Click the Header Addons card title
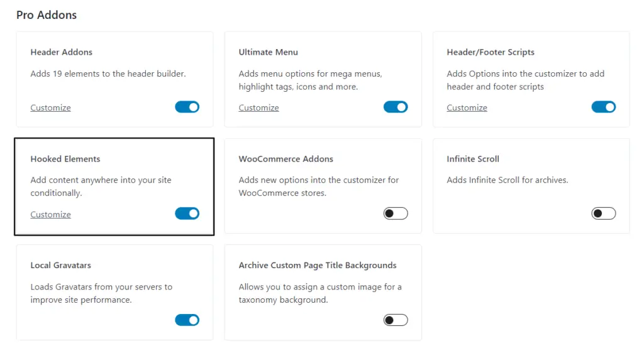Screen dimensions: 644x348 pyautogui.click(x=61, y=52)
